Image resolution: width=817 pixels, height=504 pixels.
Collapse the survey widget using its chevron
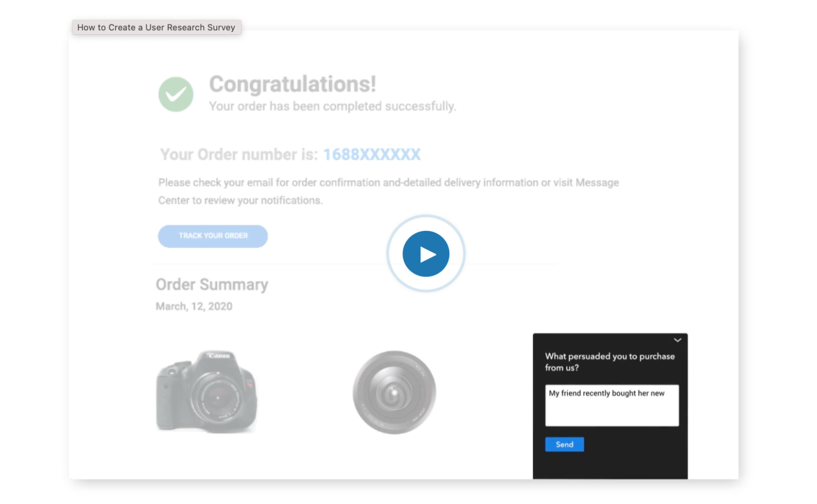tap(678, 339)
